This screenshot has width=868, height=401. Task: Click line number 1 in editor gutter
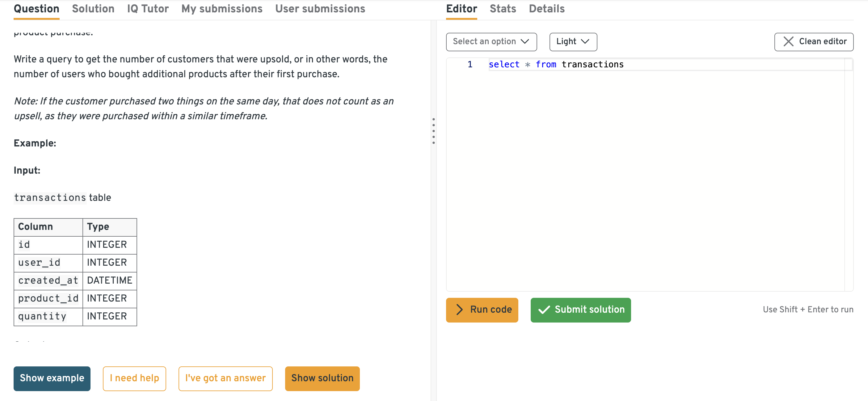pyautogui.click(x=470, y=64)
